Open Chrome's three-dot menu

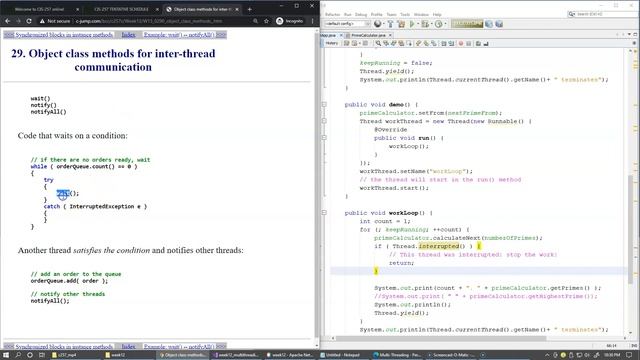click(312, 21)
